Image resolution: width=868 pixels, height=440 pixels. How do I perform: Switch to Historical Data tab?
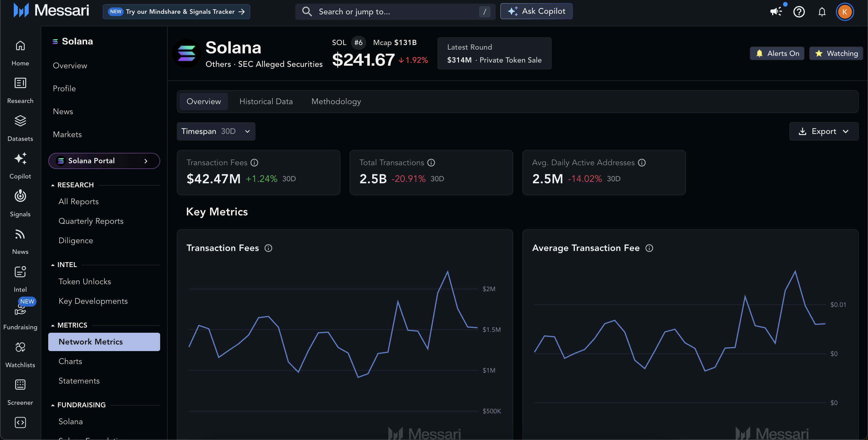[266, 101]
